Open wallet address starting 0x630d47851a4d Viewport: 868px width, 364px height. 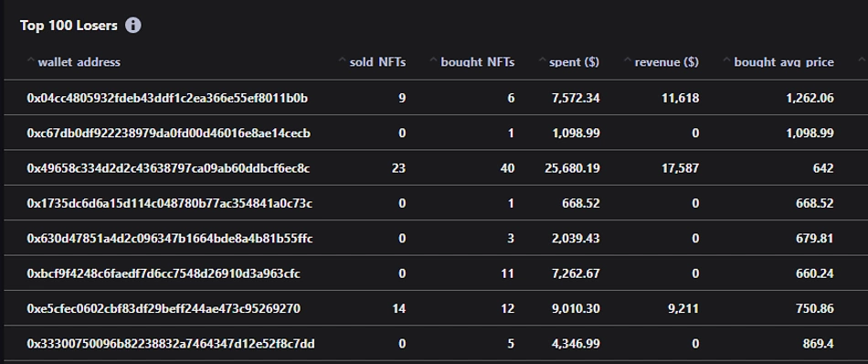point(169,238)
